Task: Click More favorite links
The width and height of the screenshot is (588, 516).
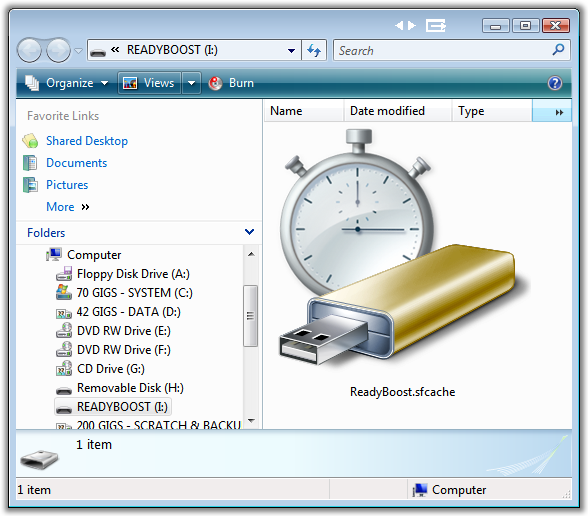Action: (60, 207)
